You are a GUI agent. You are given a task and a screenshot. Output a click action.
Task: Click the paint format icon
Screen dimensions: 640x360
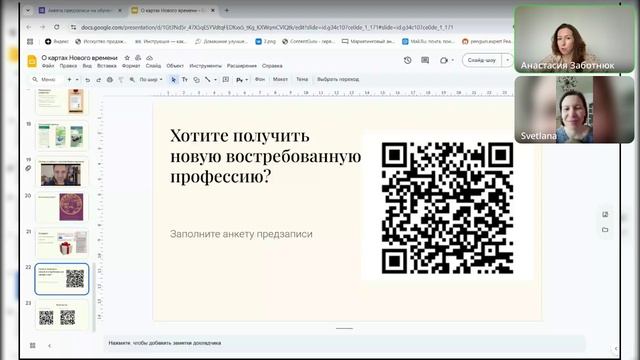121,80
